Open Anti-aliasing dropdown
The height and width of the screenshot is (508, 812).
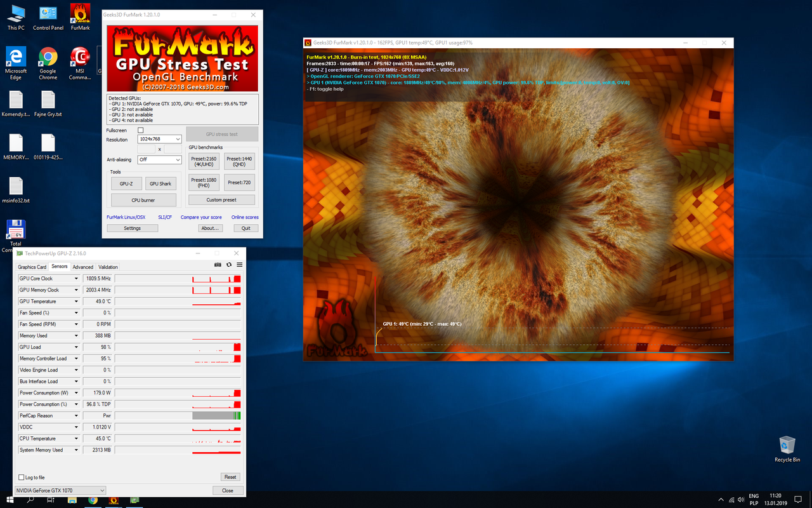click(160, 160)
